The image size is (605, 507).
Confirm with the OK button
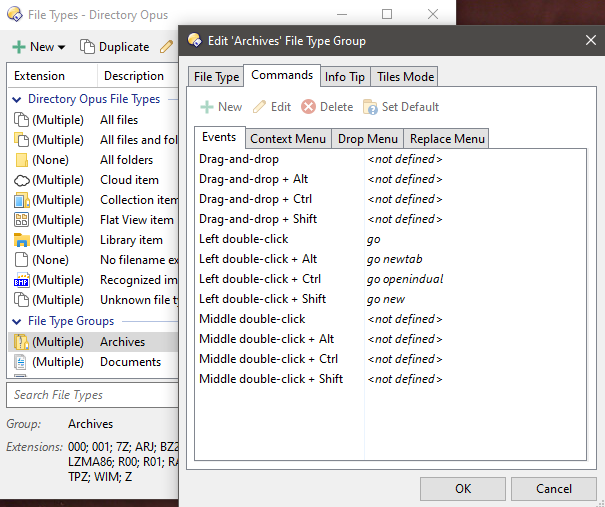tap(463, 488)
